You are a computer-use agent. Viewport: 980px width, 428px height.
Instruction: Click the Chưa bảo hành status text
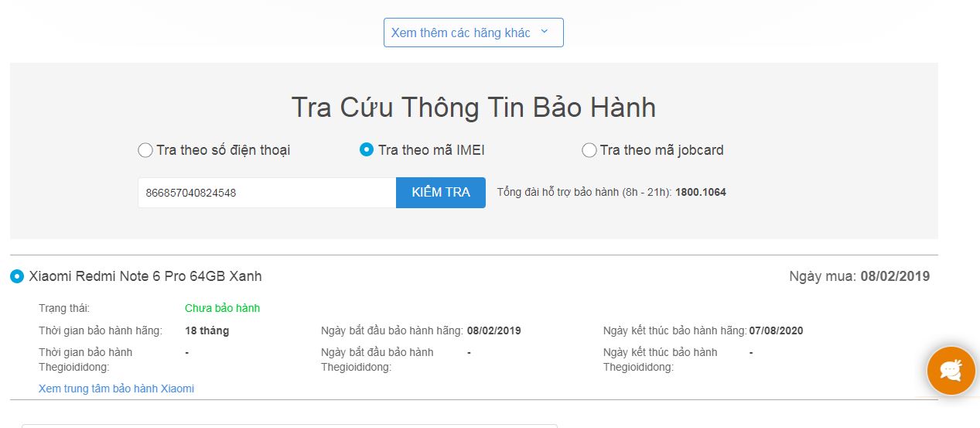[x=222, y=308]
